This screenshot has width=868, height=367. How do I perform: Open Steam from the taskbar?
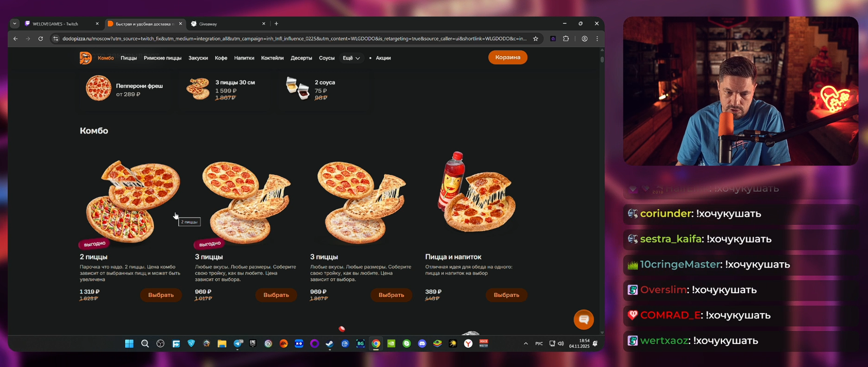point(330,344)
